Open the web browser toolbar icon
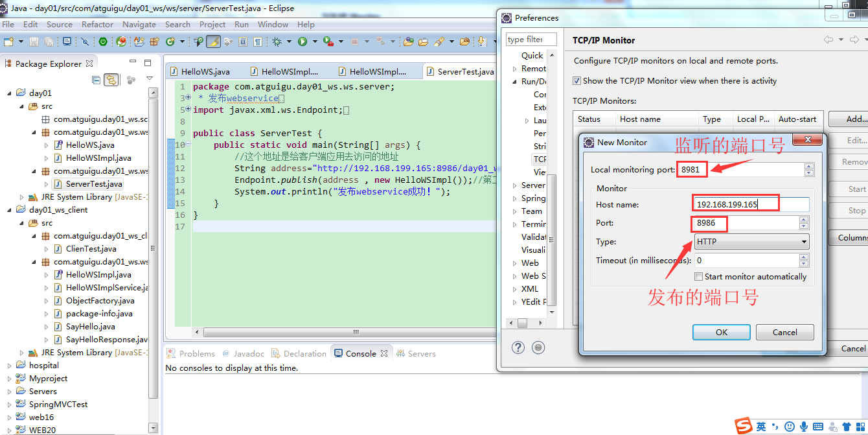This screenshot has height=435, width=868. [121, 41]
